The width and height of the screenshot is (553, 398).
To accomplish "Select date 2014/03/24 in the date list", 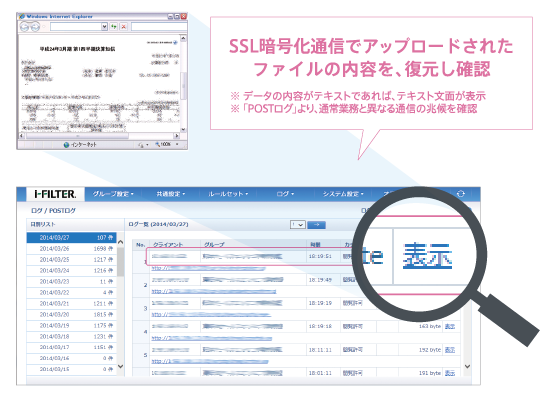I will tap(72, 270).
